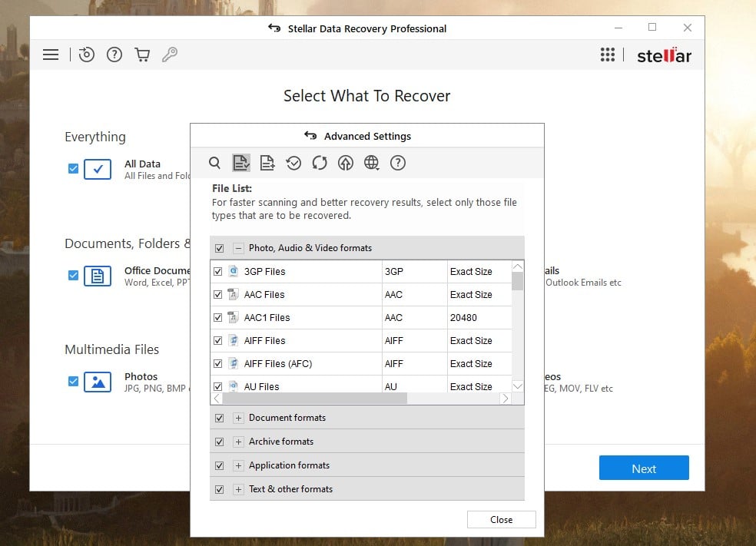Click file list scroll down arrow
This screenshot has width=756, height=546.
tap(517, 386)
